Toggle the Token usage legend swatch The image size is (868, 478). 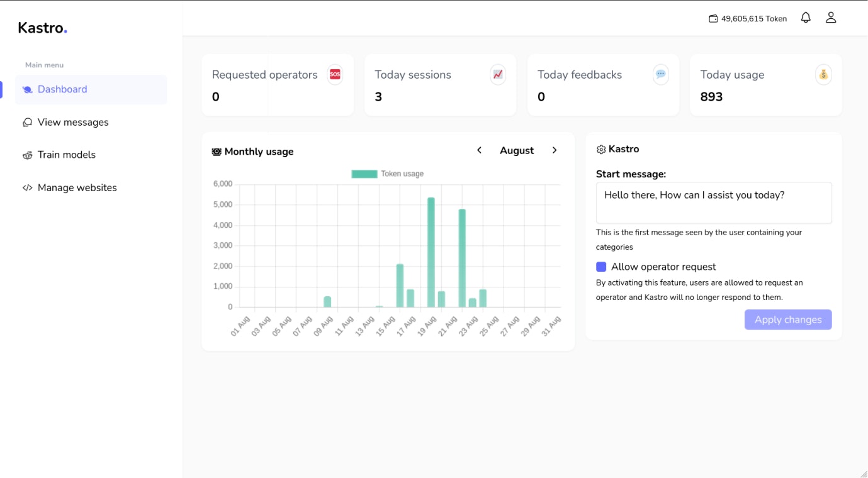(364, 174)
